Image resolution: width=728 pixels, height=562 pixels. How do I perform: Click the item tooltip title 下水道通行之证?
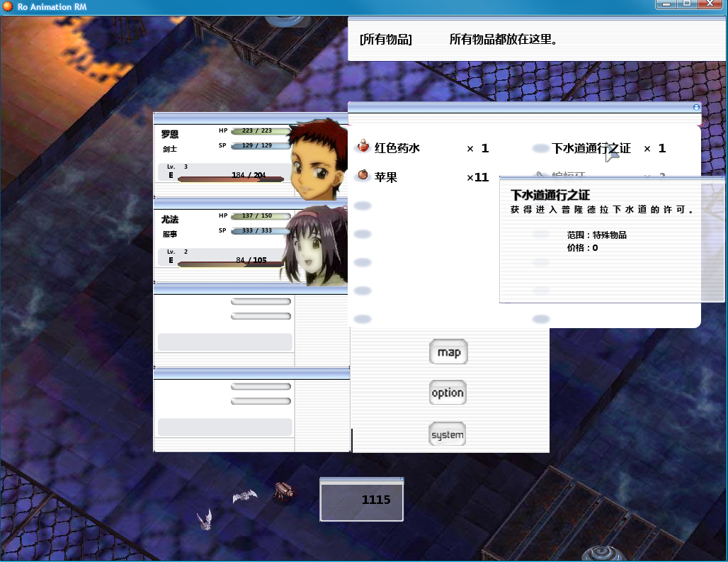[x=550, y=195]
